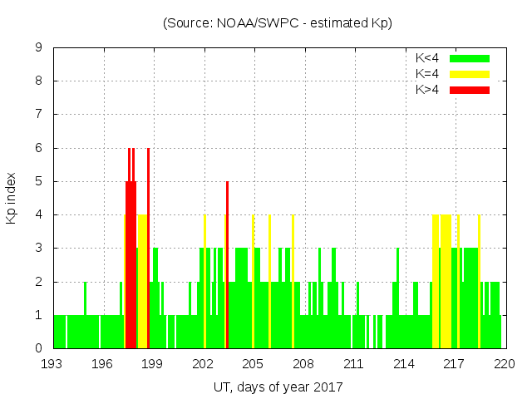Image resolution: width=532 pixels, height=399 pixels.
Task: Click the 5 tick label on y-axis
Action: click(39, 181)
